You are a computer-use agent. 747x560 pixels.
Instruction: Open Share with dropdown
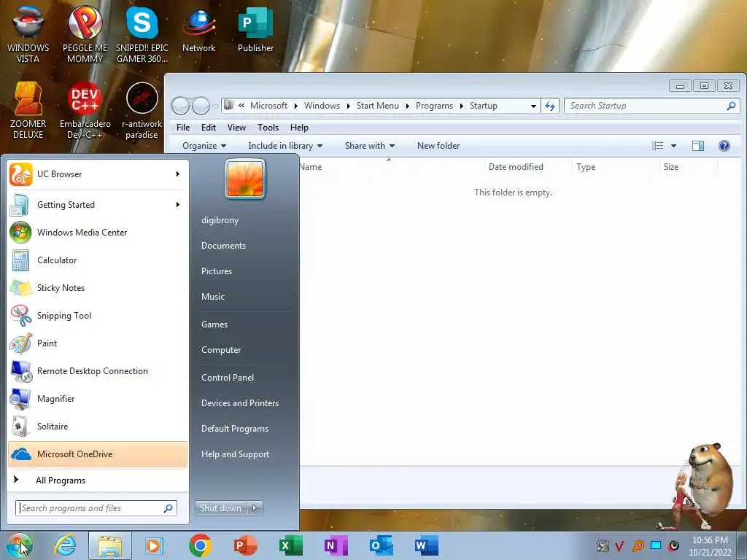coord(370,146)
